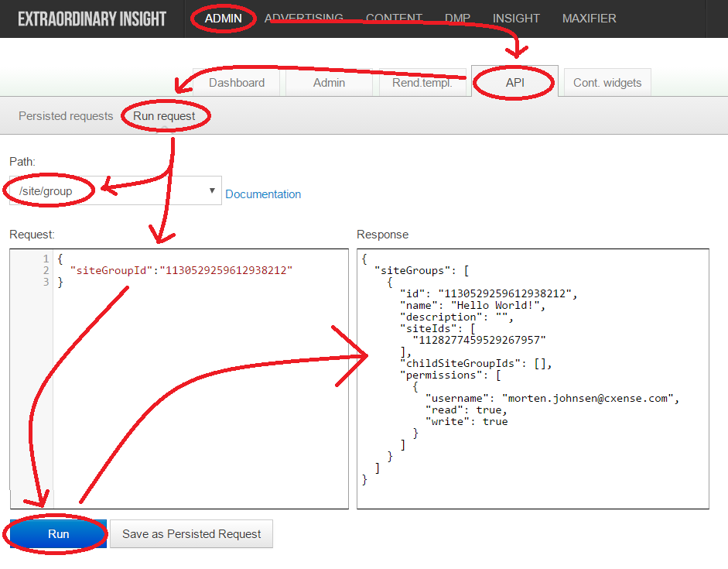Open the ADVERTISING top menu
728x569 pixels.
[x=303, y=19]
